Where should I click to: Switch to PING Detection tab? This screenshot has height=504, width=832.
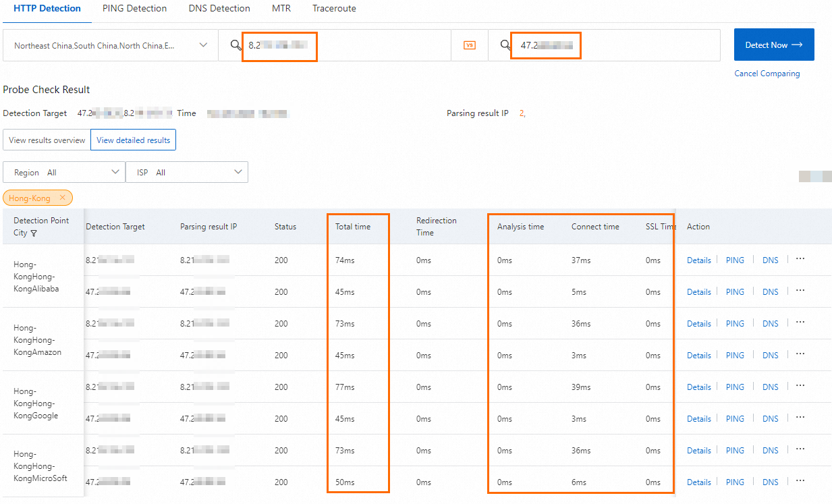pyautogui.click(x=134, y=9)
